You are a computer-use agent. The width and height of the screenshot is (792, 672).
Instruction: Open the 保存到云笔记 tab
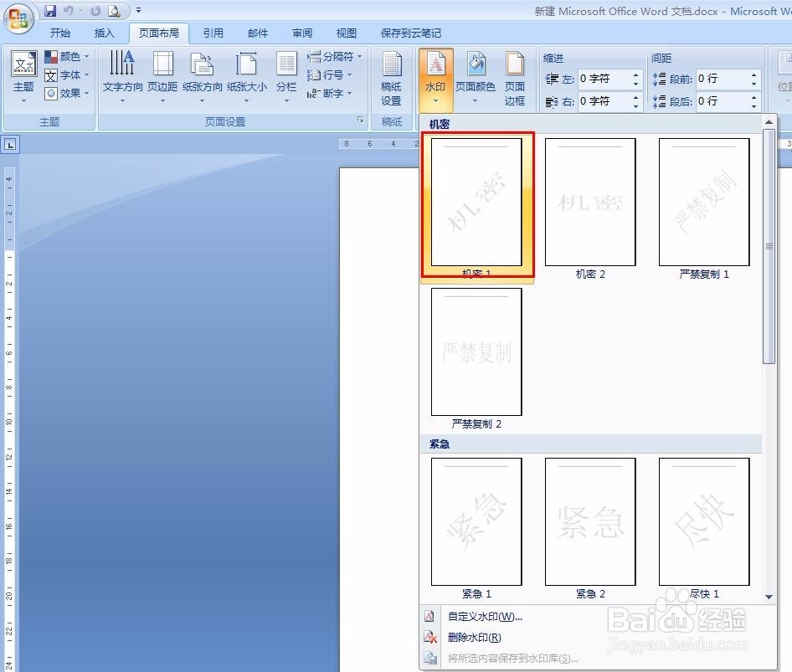[411, 33]
